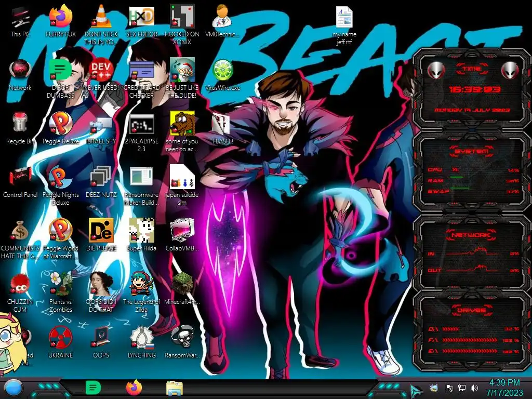Click the right alien head in TIME gadget
The height and width of the screenshot is (399, 532).
click(x=510, y=70)
